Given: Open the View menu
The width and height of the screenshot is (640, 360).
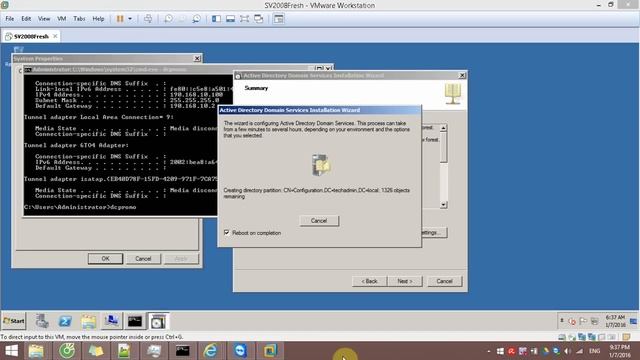Looking at the screenshot, I should point(44,19).
